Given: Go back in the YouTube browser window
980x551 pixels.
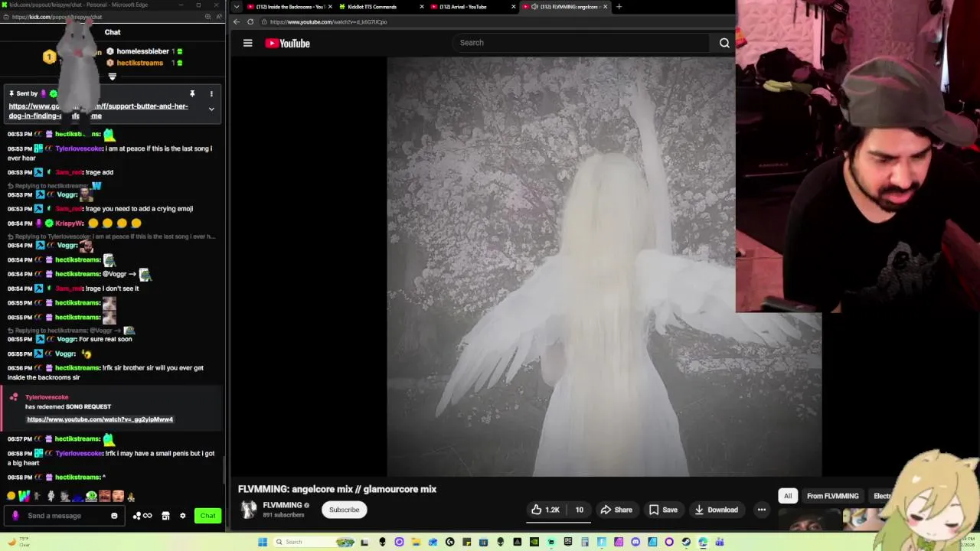Looking at the screenshot, I should (236, 21).
